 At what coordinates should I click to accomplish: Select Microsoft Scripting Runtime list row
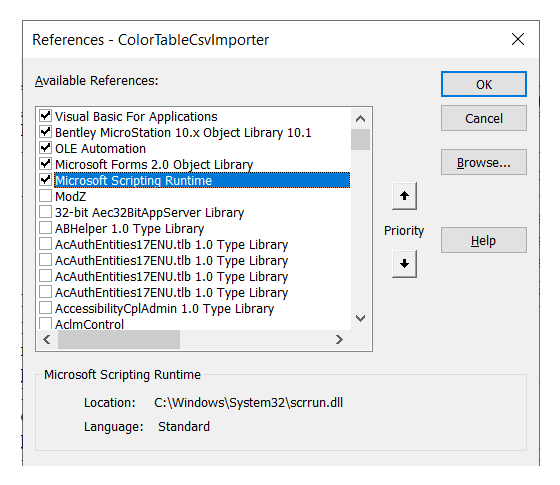click(x=202, y=180)
